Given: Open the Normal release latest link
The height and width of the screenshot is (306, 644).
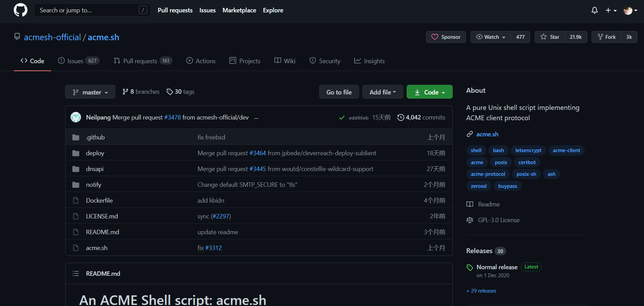Looking at the screenshot, I should 497,267.
